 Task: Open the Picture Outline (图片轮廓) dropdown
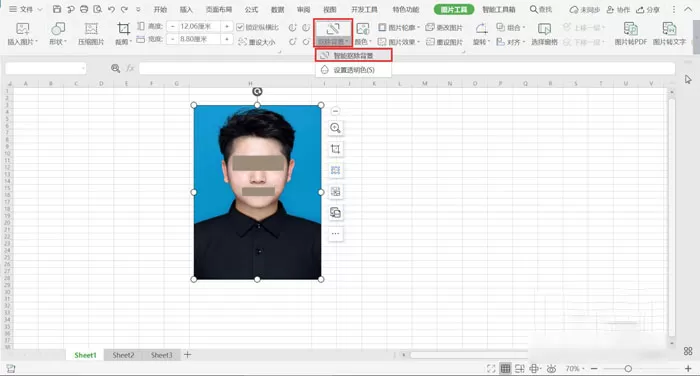point(399,27)
